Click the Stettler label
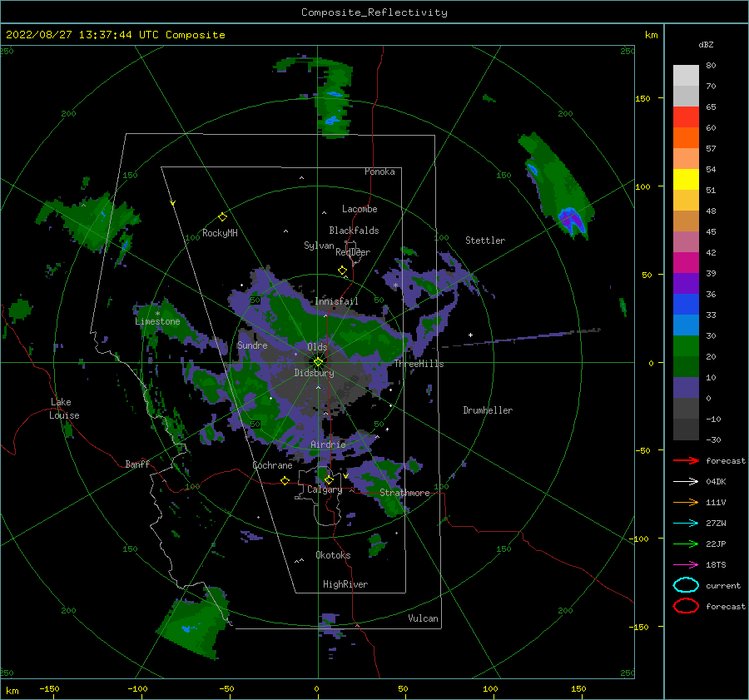Screen dimensions: 749x700 click(x=485, y=241)
